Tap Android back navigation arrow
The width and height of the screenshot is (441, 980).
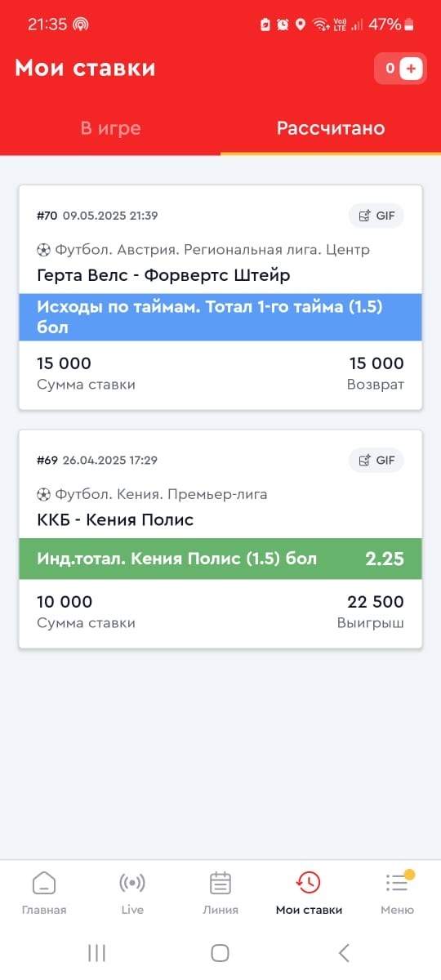(x=344, y=952)
